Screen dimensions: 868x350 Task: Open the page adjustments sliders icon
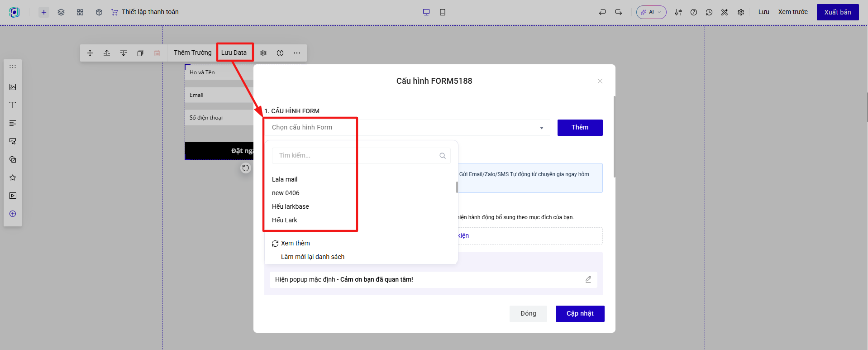pos(678,12)
